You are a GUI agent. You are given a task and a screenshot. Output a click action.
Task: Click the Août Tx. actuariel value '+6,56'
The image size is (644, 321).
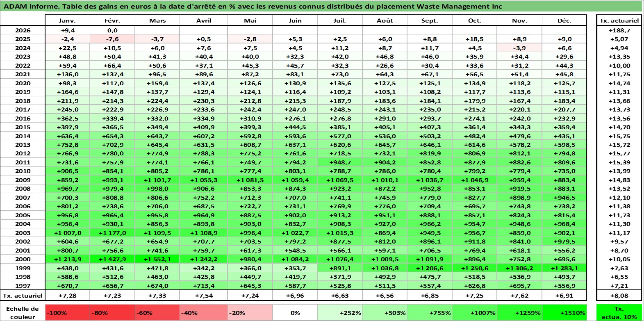click(385, 296)
